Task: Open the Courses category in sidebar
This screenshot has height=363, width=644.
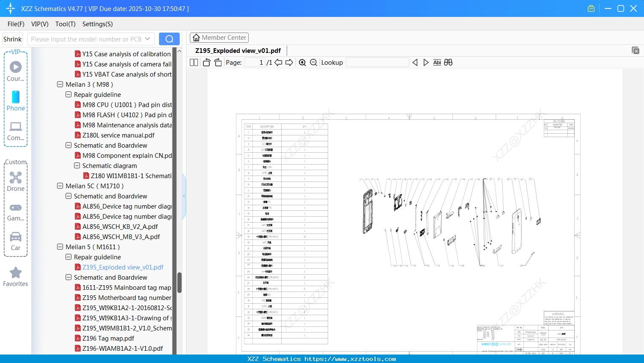Action: 16,71
